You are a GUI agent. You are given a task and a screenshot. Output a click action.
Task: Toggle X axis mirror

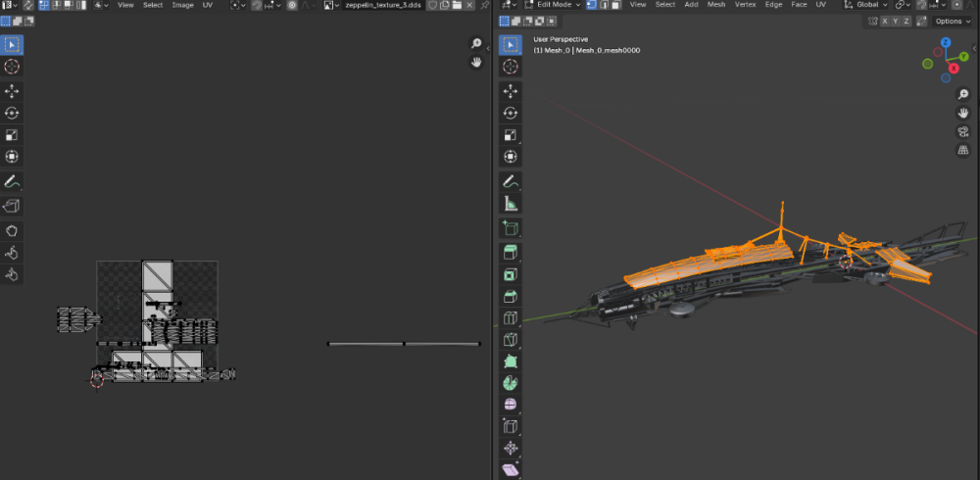[885, 22]
